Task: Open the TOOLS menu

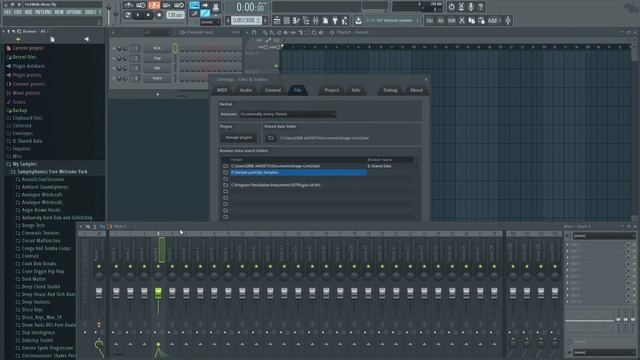Action: [90, 12]
